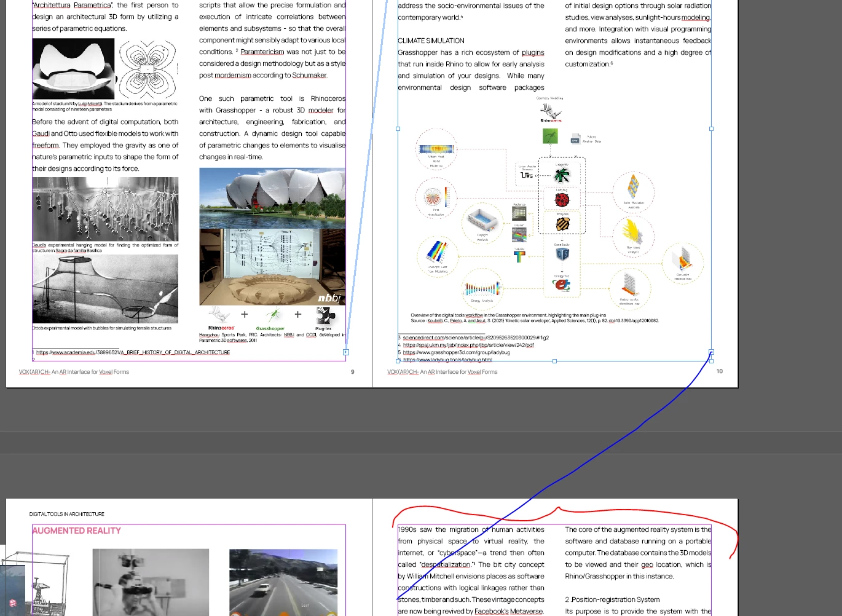Click the Energy Analysis bar chart graphic
The image size is (842, 616).
[x=482, y=288]
